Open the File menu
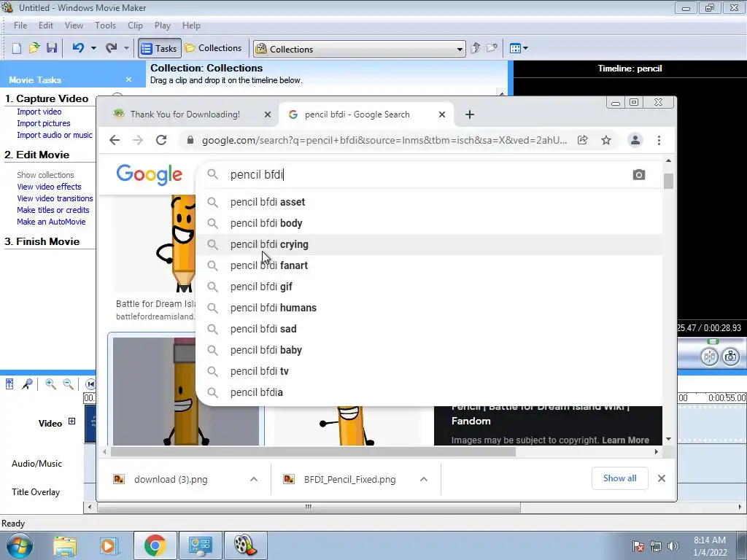This screenshot has width=747, height=560. click(x=20, y=26)
